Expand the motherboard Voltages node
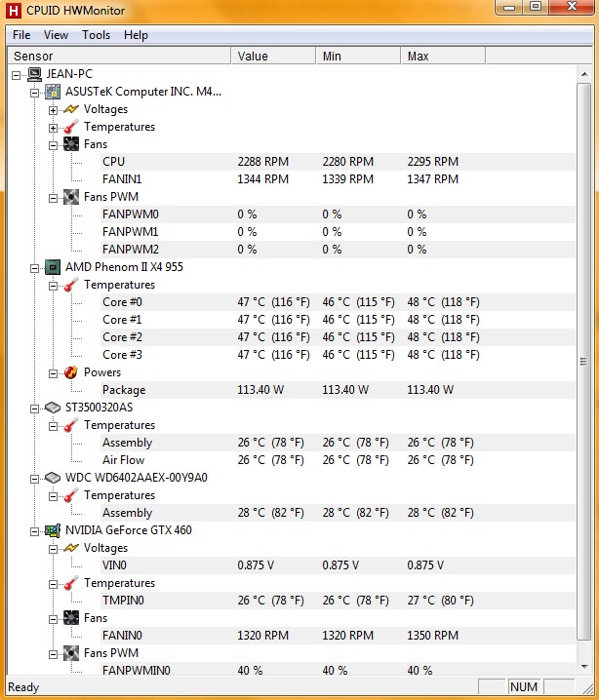Image resolution: width=599 pixels, height=700 pixels. 53,110
